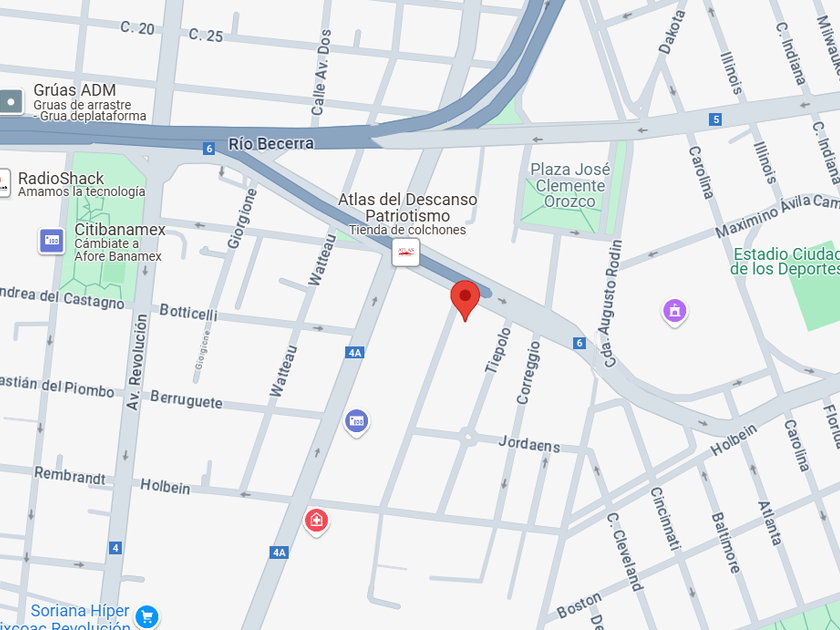Viewport: 840px width, 630px height.
Task: Click the RadioShack store icon
Action: tap(5, 184)
